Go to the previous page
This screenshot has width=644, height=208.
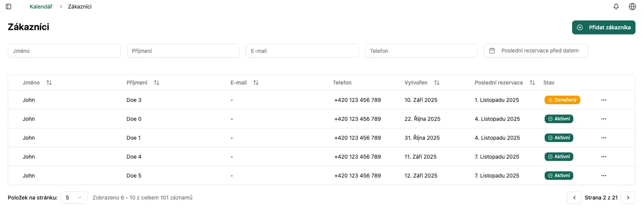[574, 197]
